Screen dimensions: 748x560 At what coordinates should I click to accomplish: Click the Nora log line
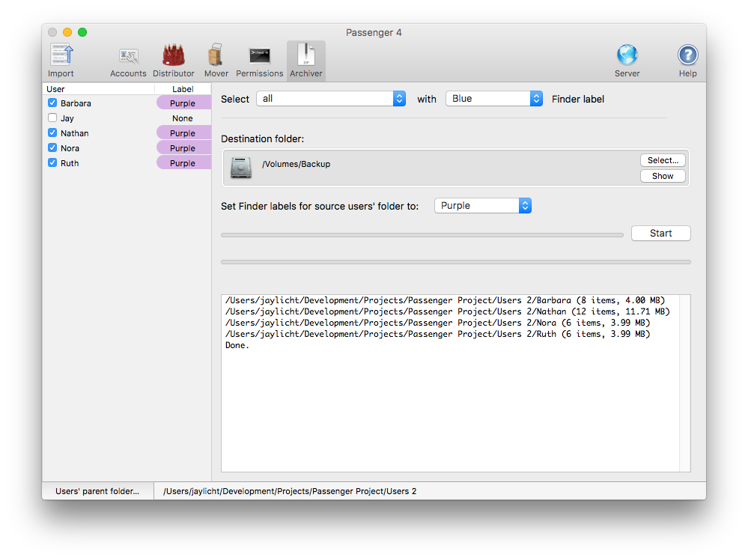(437, 323)
